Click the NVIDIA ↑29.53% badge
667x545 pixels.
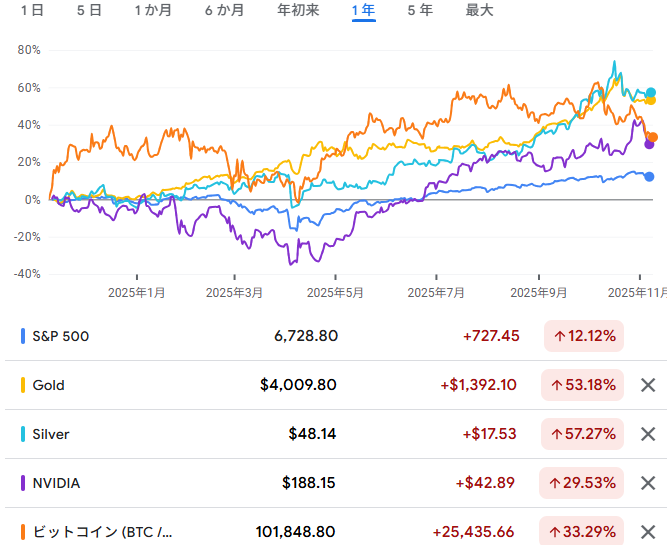tap(581, 483)
